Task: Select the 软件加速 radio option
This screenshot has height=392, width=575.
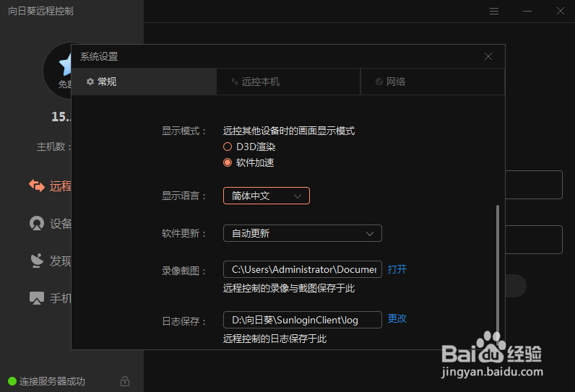Action: click(x=228, y=162)
